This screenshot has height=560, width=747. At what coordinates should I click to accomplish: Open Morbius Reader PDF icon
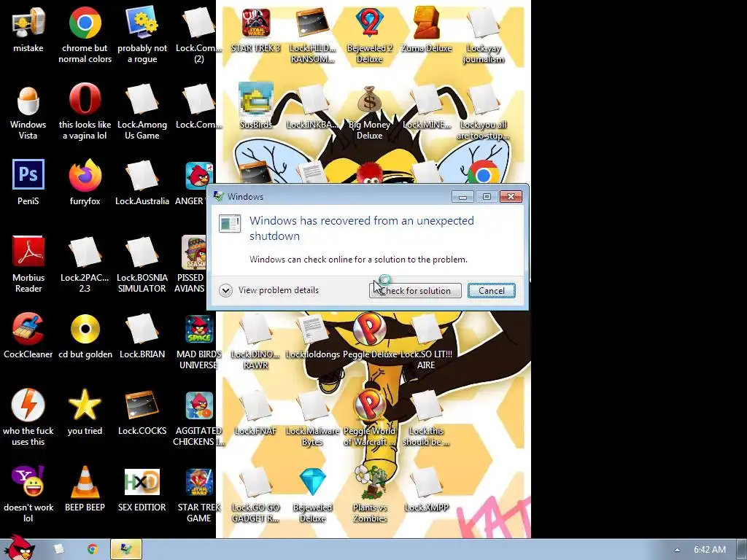pyautogui.click(x=28, y=252)
